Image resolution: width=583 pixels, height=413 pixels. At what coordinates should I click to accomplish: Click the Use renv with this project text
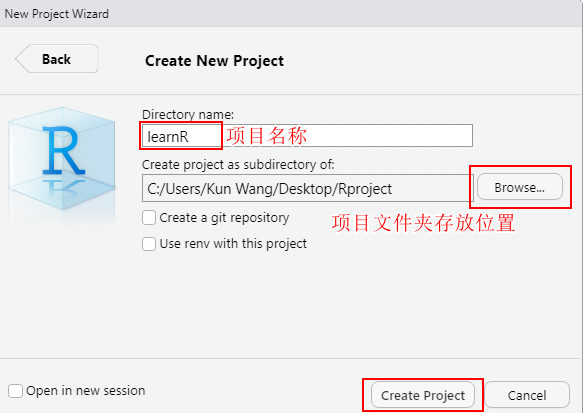click(233, 244)
